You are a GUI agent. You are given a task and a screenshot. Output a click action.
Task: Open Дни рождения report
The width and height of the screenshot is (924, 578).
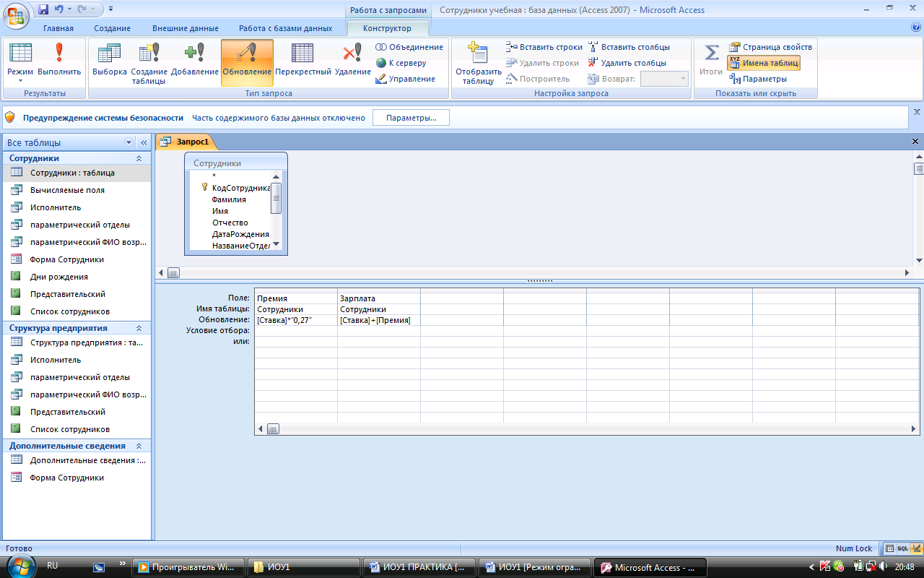click(x=76, y=277)
